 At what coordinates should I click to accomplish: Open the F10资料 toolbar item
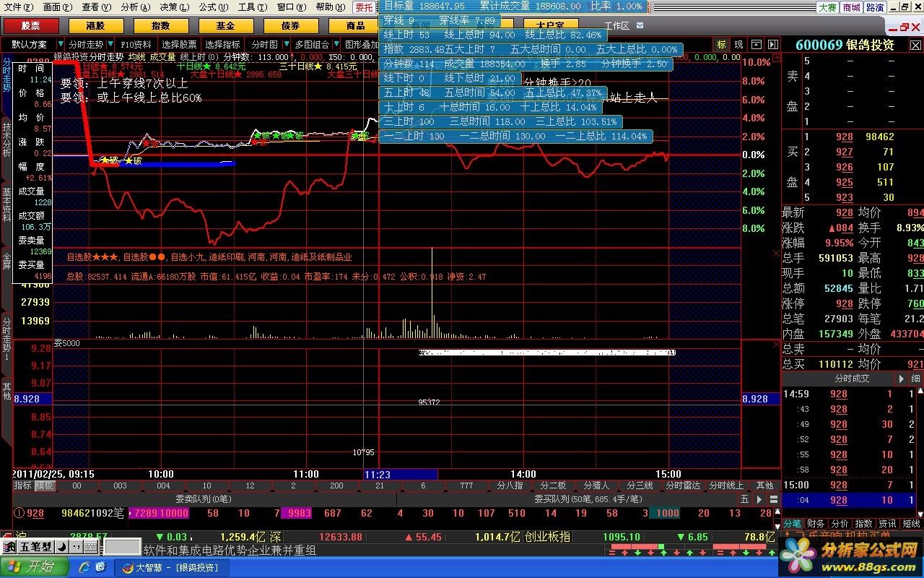136,44
